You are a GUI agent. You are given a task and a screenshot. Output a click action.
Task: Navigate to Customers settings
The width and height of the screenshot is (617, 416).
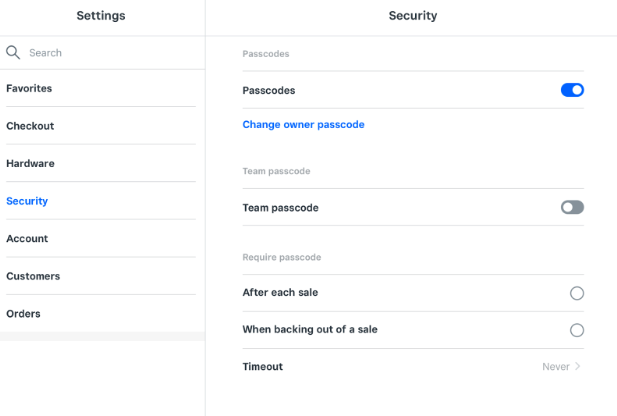tap(33, 276)
